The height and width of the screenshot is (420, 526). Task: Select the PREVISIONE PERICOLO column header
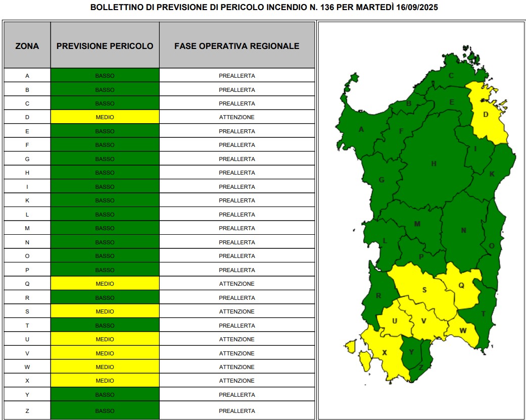coord(105,46)
